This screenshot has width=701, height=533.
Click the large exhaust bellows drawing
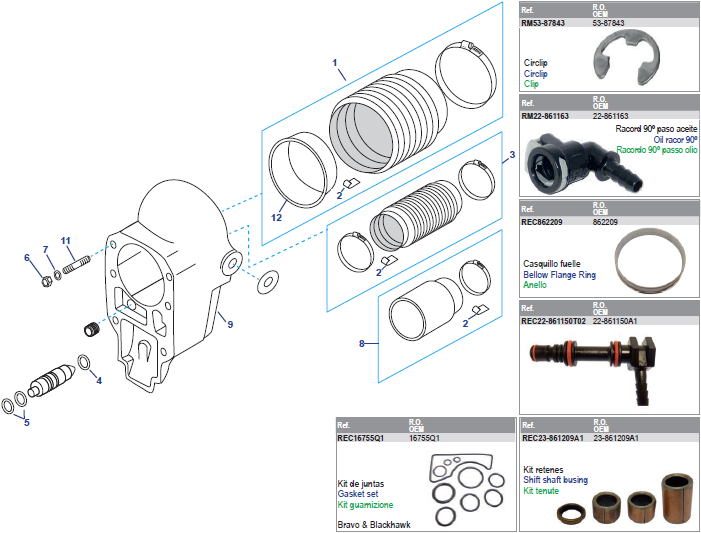(x=388, y=122)
